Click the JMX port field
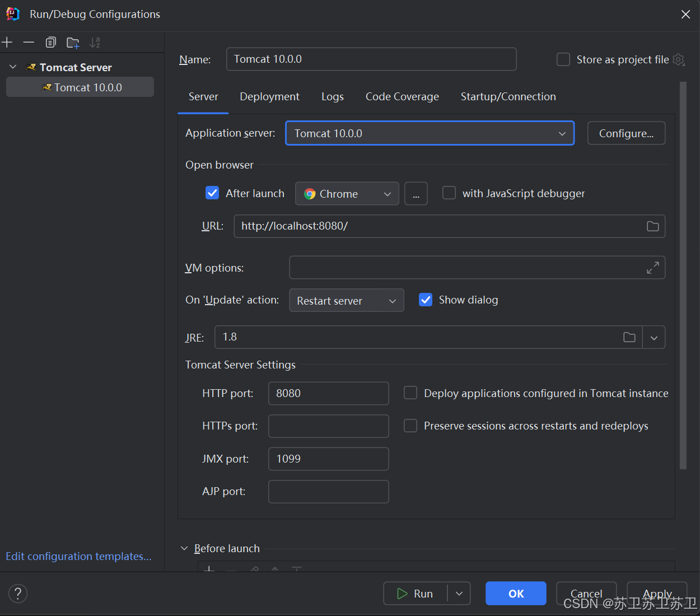The image size is (700, 616). 329,459
